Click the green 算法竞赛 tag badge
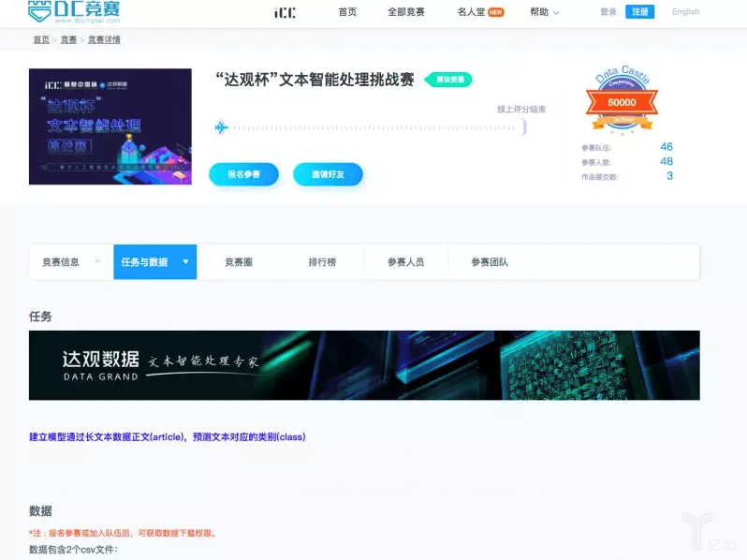This screenshot has height=560, width=747. click(x=448, y=80)
